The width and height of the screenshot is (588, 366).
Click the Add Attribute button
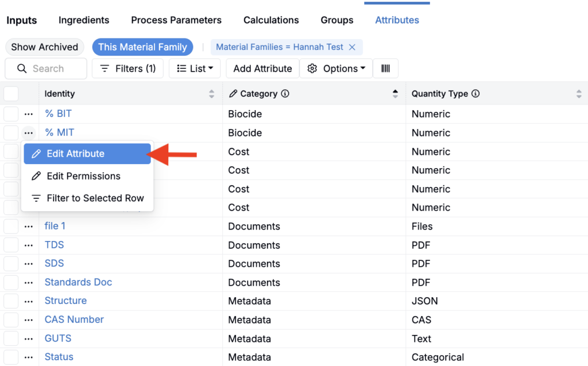tap(262, 68)
